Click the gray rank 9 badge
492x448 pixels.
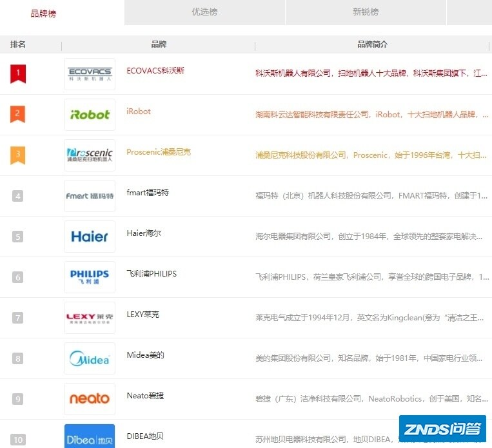(17, 399)
